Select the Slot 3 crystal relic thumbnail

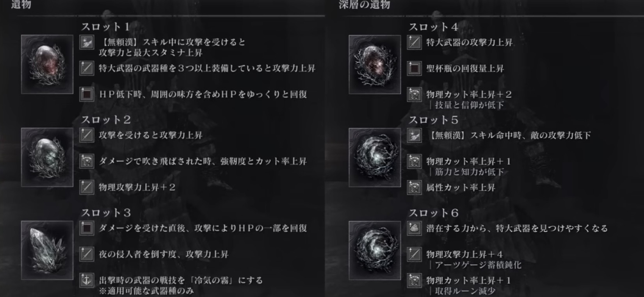(47, 250)
